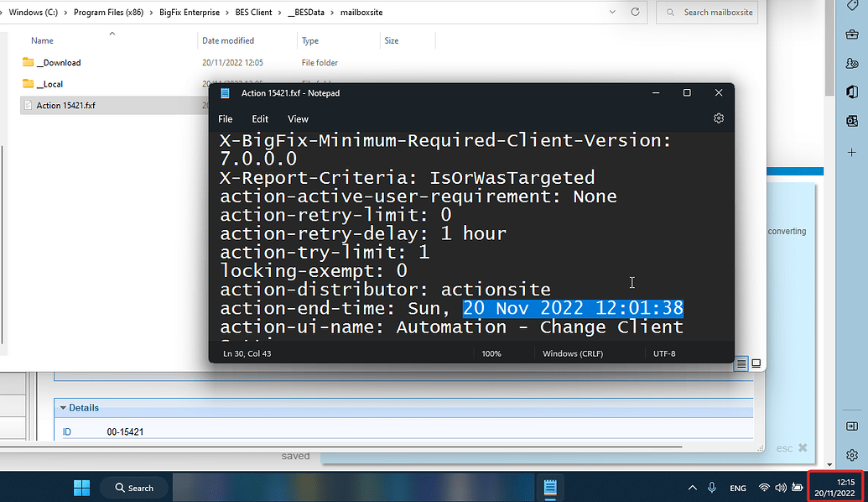Open the taskbar clock and date
This screenshot has height=502, width=868.
pyautogui.click(x=834, y=488)
